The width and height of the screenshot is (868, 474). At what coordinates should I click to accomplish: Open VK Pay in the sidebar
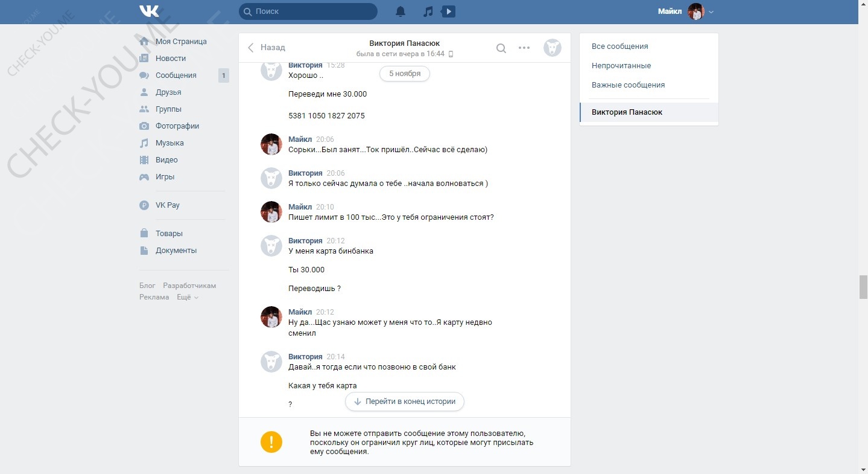coord(168,205)
